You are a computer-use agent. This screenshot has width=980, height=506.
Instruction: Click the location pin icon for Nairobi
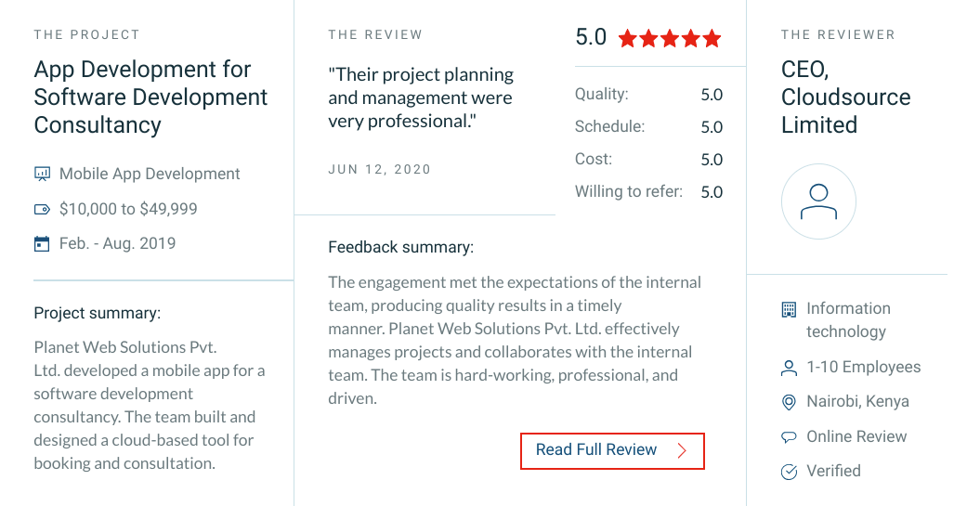point(790,402)
